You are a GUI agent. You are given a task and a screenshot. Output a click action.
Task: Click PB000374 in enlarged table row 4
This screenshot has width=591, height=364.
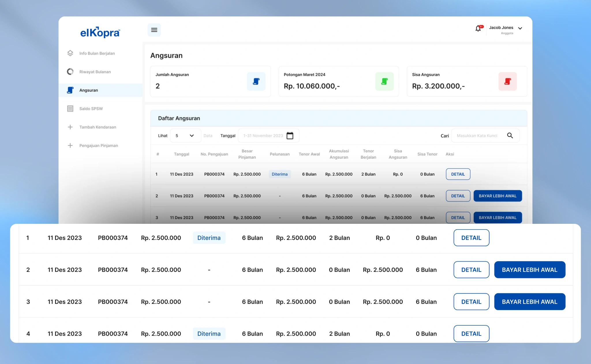[x=113, y=334]
